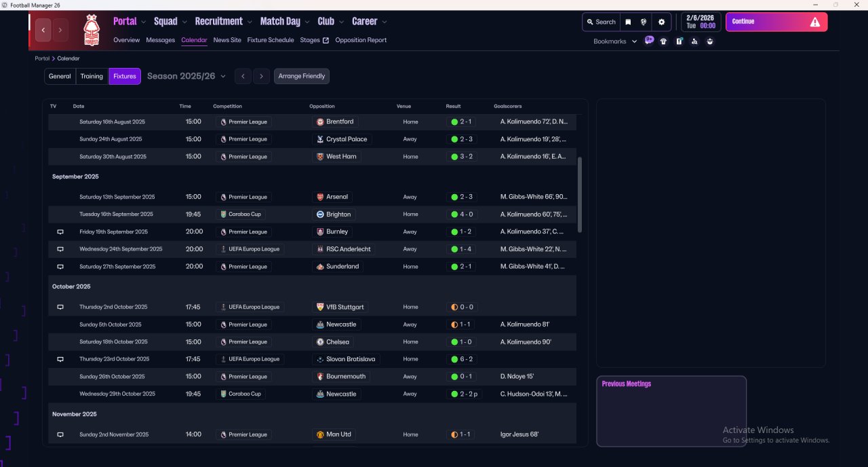Screen dimensions: 868x467
Task: Click the Stages external link icon
Action: (325, 40)
